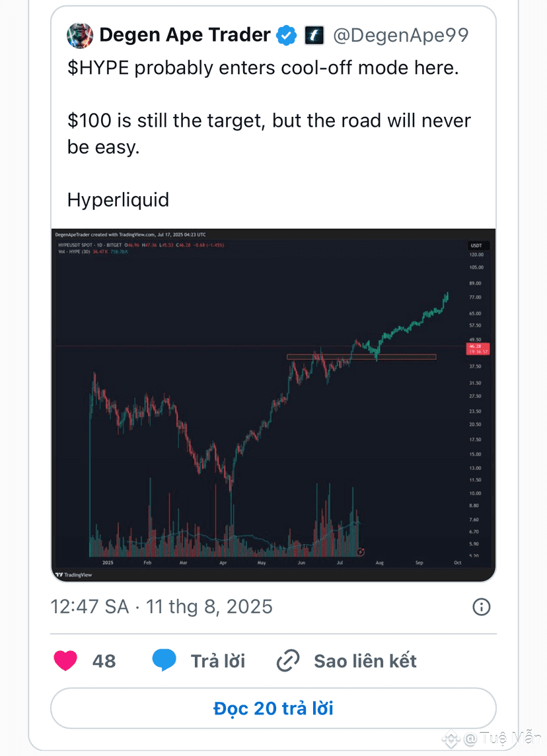Click the lightning icon on chart volume
The height and width of the screenshot is (756, 547).
tap(360, 551)
